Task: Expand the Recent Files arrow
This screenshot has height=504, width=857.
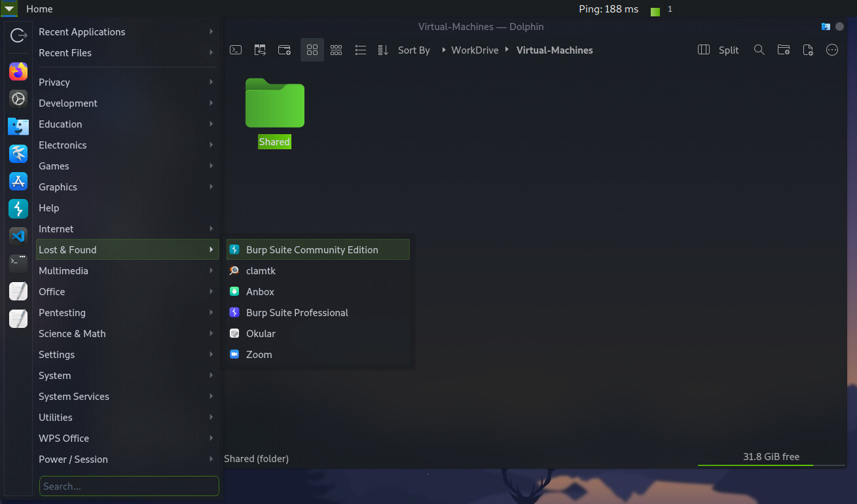Action: click(211, 52)
